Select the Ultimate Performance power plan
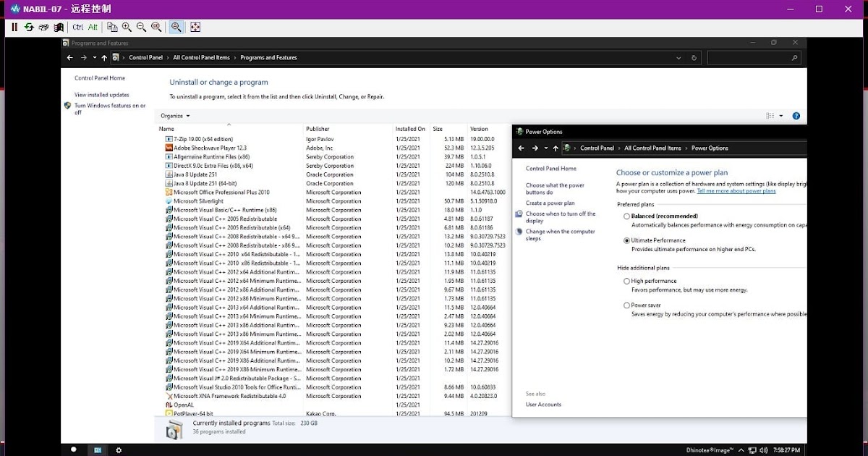868x456 pixels. click(626, 240)
